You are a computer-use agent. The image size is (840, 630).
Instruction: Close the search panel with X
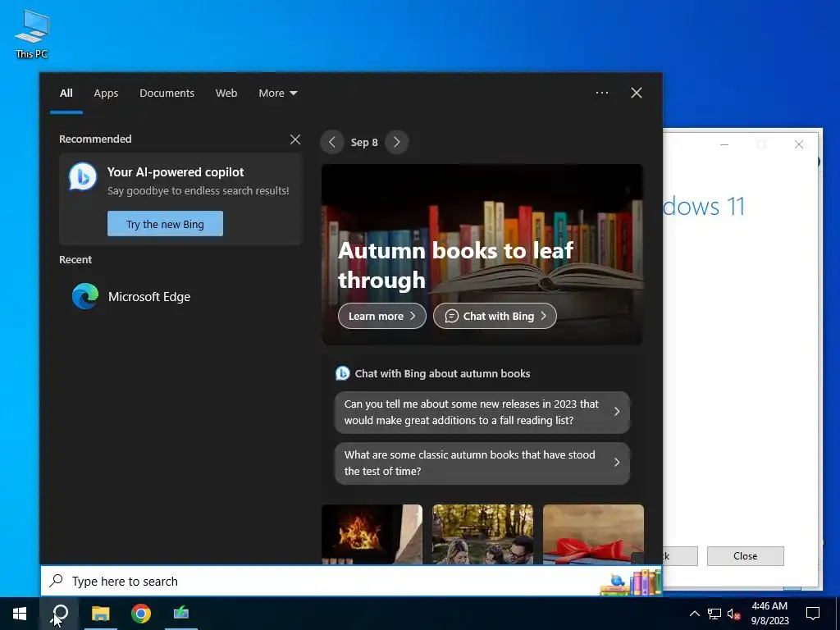coord(637,93)
